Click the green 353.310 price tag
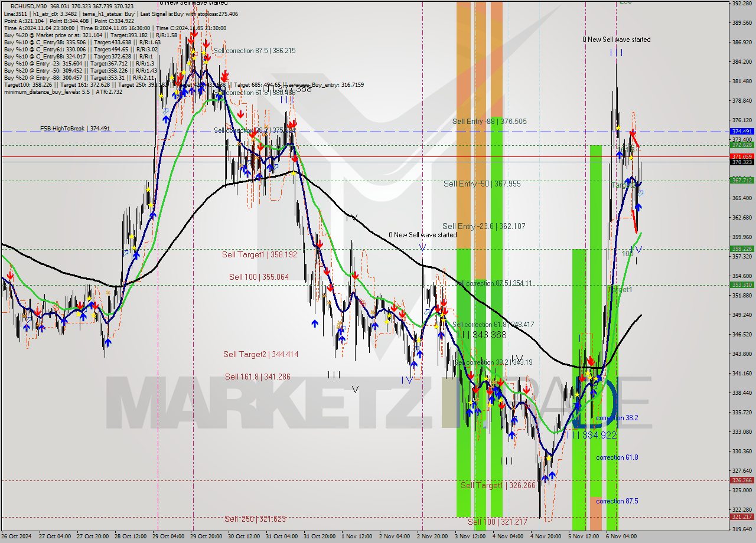 coord(742,284)
